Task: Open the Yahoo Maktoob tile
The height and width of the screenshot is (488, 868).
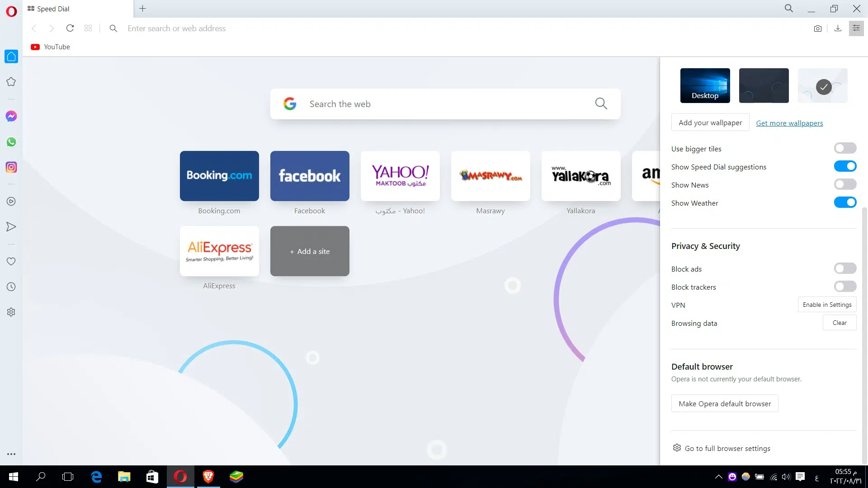Action: 400,176
